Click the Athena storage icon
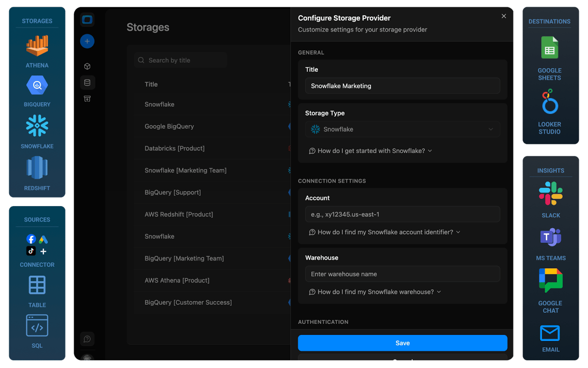Screen dimensions: 588x368 37,46
